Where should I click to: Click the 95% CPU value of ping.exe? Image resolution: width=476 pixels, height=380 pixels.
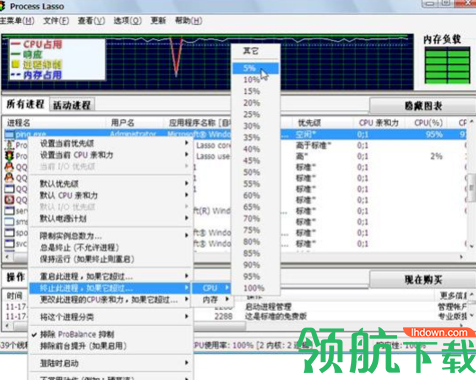(434, 135)
